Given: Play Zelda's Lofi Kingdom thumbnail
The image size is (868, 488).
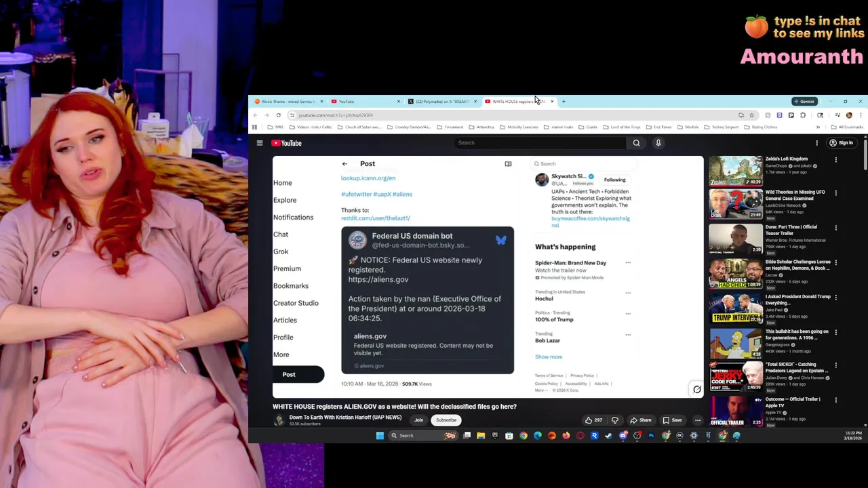Looking at the screenshot, I should [735, 170].
